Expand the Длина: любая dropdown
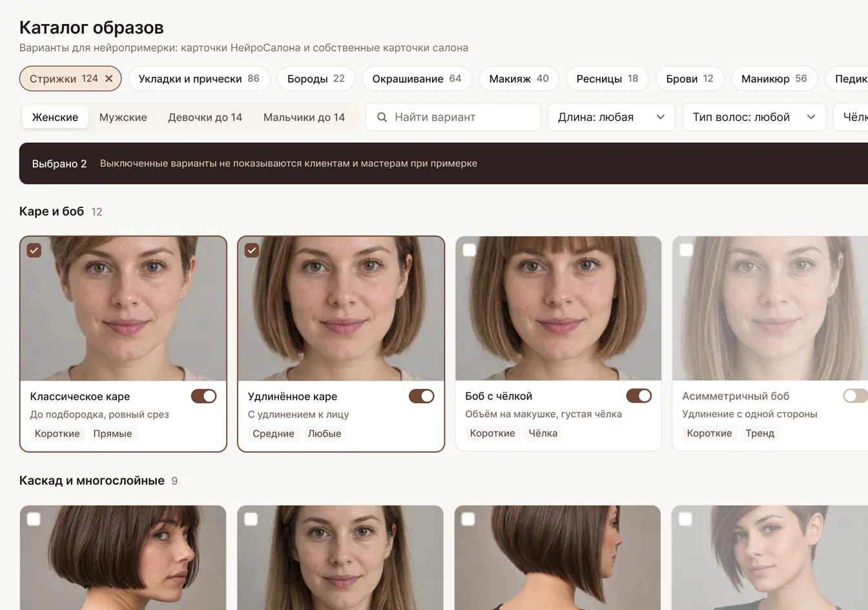 tap(611, 117)
